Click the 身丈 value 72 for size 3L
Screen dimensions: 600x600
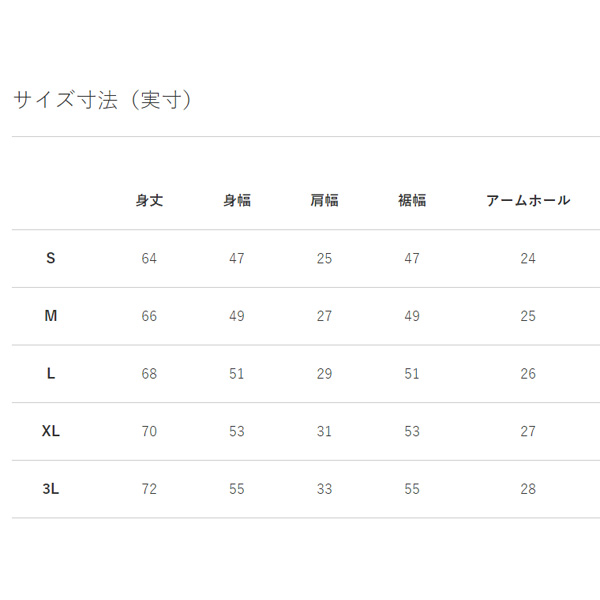coord(149,489)
